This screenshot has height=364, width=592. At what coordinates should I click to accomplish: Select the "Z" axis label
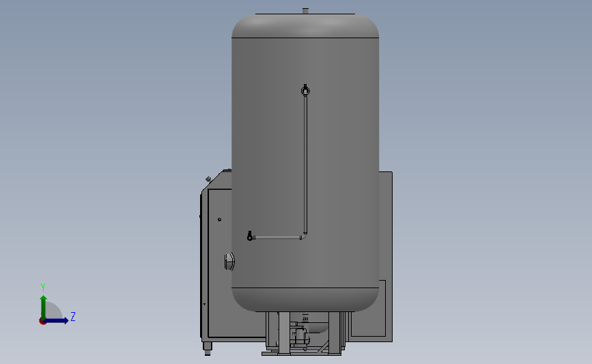click(x=73, y=316)
